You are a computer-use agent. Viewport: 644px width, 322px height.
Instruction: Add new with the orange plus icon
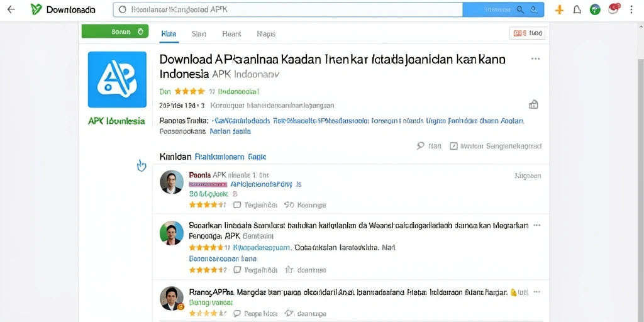(x=559, y=10)
